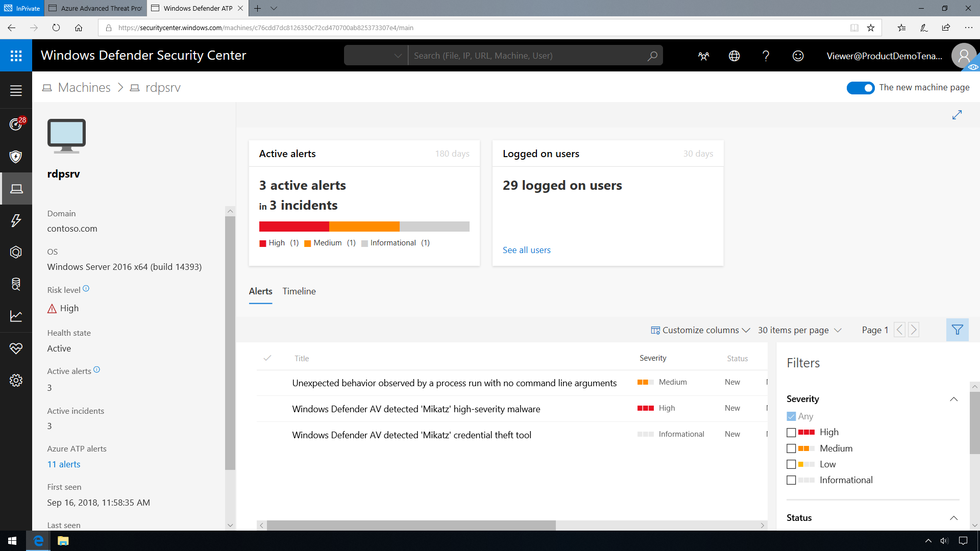This screenshot has width=980, height=551.
Task: Click the filter icon on alerts list
Action: tap(957, 330)
